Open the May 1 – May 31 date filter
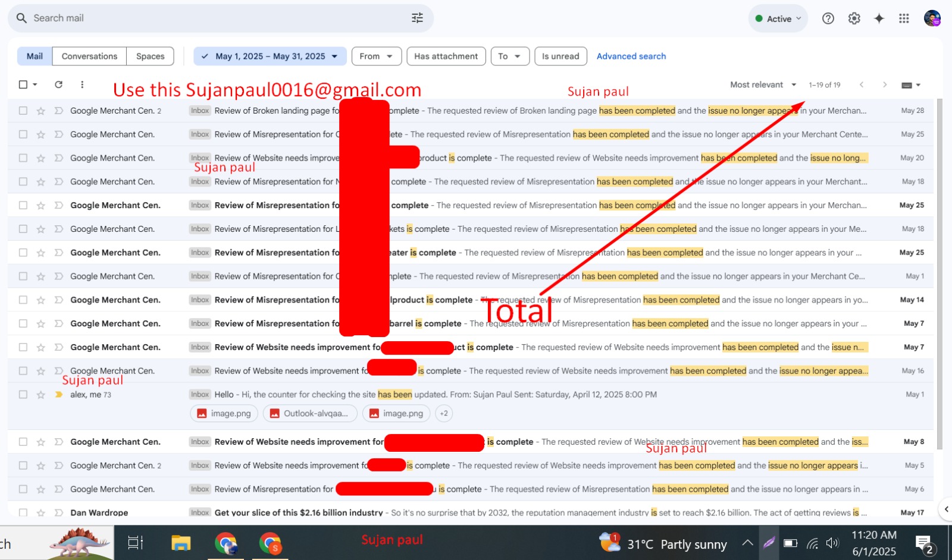952x560 pixels. click(x=270, y=56)
